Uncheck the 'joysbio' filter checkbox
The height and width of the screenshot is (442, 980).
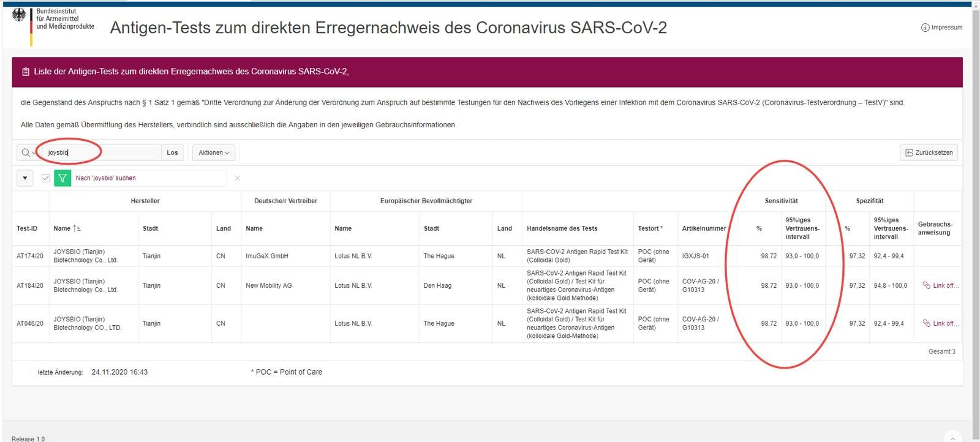pyautogui.click(x=45, y=178)
